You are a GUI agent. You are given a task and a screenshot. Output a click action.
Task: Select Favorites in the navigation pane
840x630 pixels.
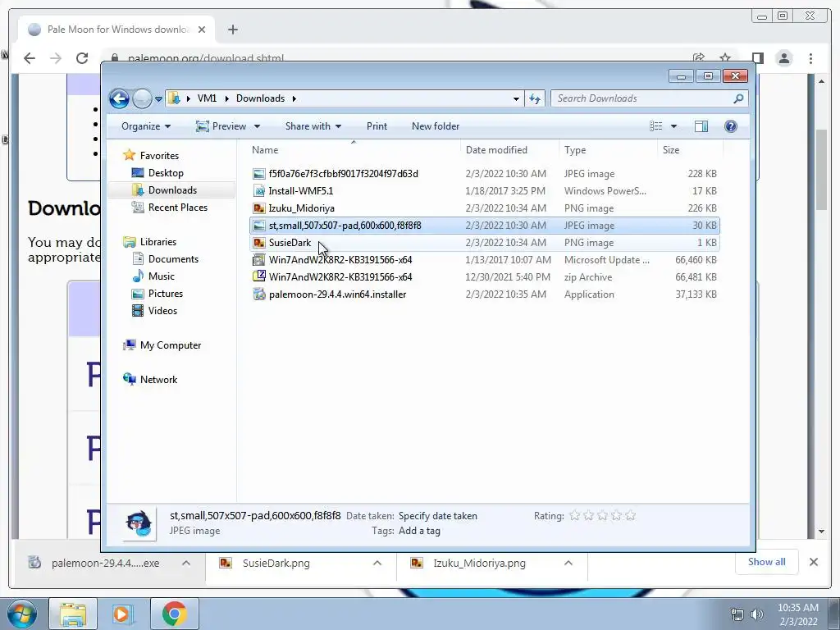click(x=159, y=156)
